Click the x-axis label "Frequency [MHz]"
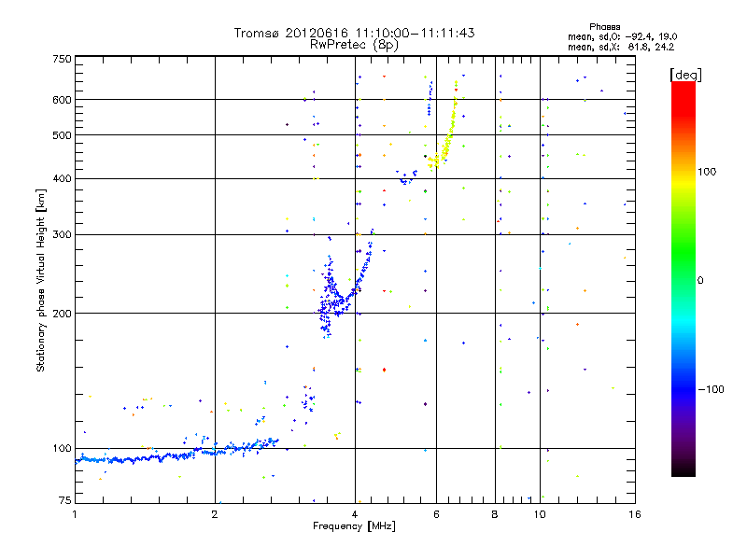 354,526
